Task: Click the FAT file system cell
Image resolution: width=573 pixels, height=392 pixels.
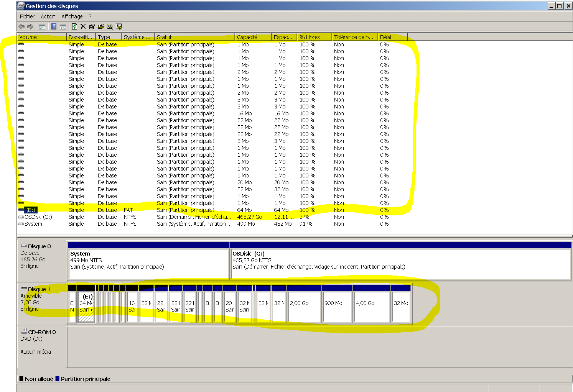Action: [128, 210]
